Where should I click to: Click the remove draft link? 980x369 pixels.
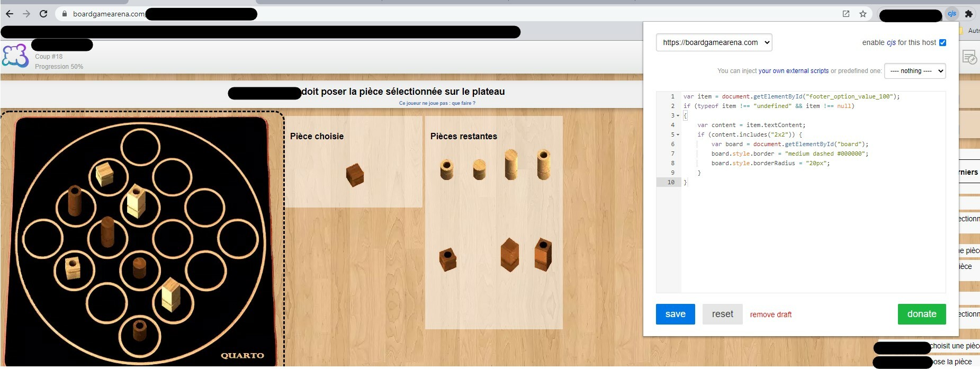click(771, 314)
